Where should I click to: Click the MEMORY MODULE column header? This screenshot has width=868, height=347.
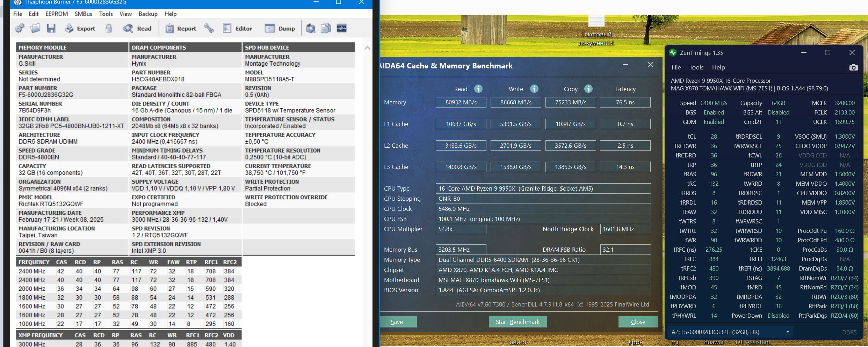point(72,47)
